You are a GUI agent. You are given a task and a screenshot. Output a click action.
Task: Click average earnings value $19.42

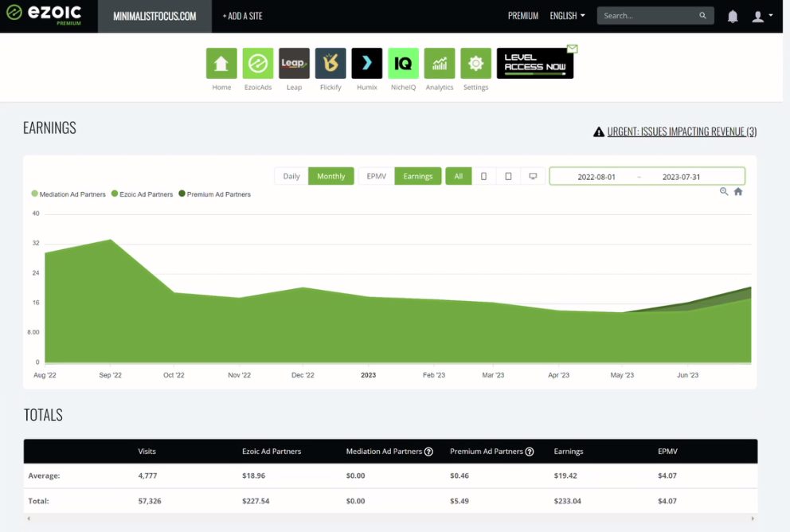(x=565, y=475)
